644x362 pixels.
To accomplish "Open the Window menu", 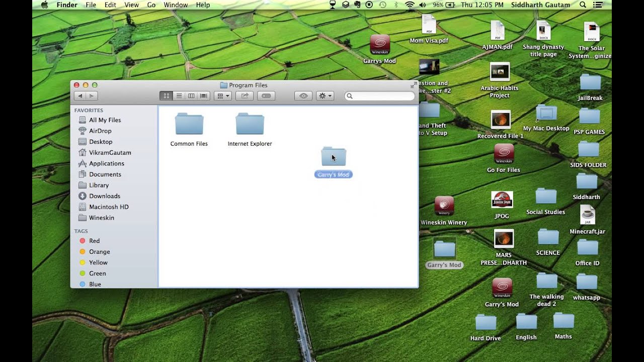I will [x=176, y=5].
